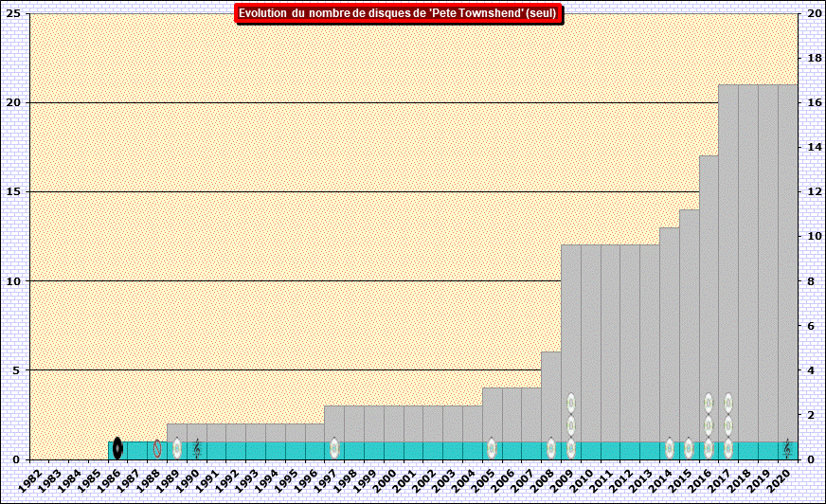Viewport: 826px width, 504px height.
Task: Click the turquoise band at year 2001
Action: coord(413,450)
